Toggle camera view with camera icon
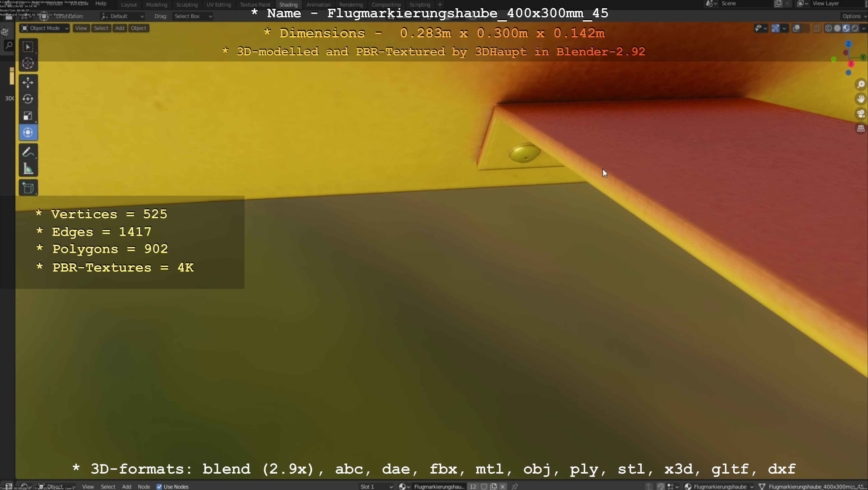 click(861, 114)
